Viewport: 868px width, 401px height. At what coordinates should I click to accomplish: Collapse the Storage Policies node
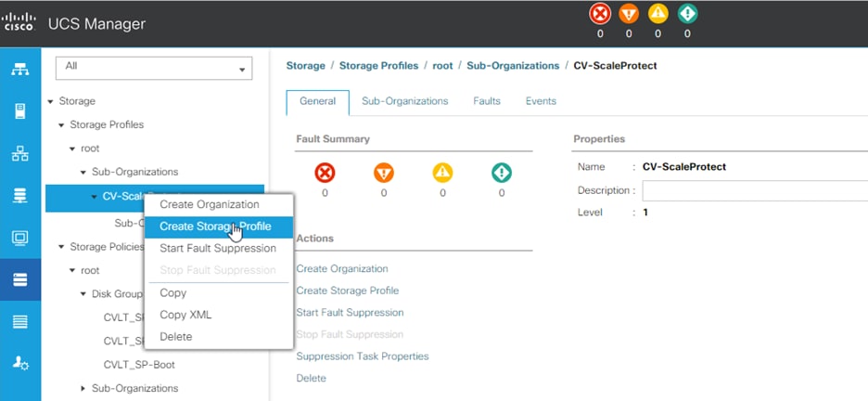point(61,247)
